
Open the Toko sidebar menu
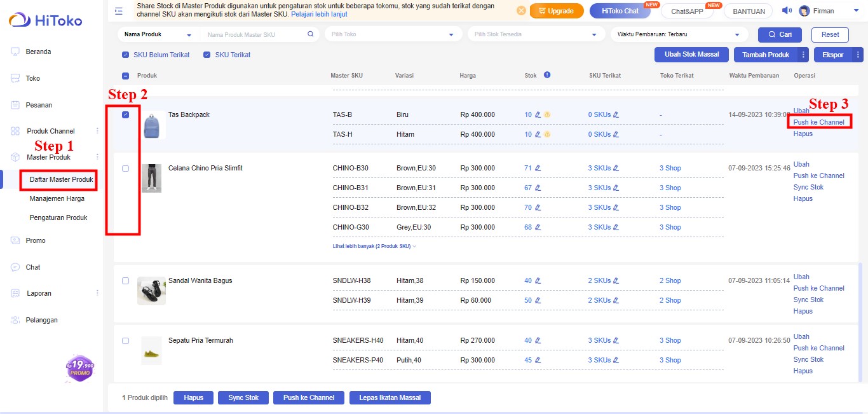(32, 78)
